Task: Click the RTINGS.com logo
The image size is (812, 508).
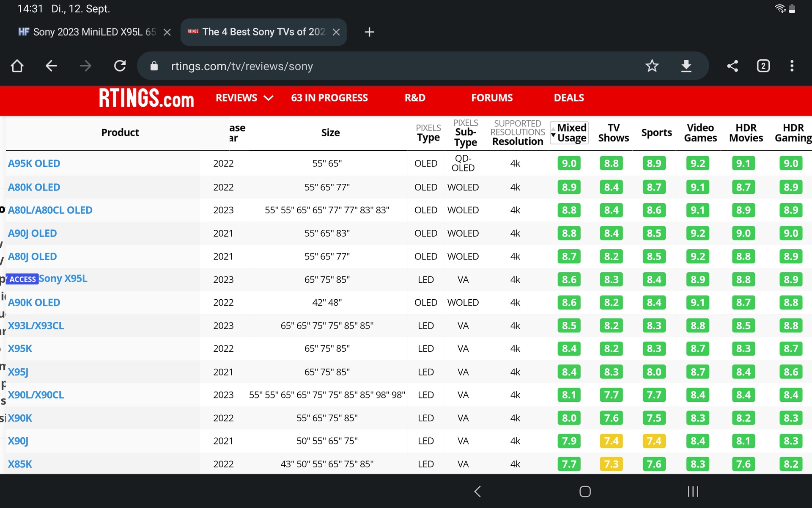Action: point(146,98)
